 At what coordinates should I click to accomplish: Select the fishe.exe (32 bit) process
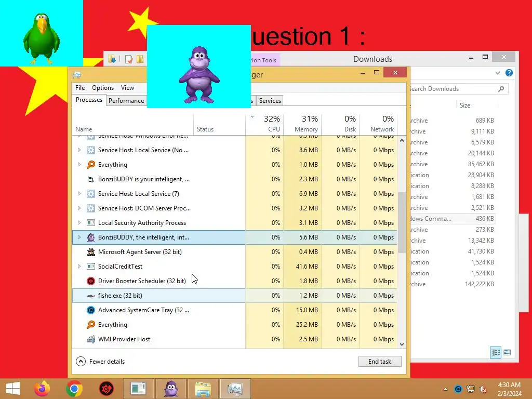click(x=234, y=296)
